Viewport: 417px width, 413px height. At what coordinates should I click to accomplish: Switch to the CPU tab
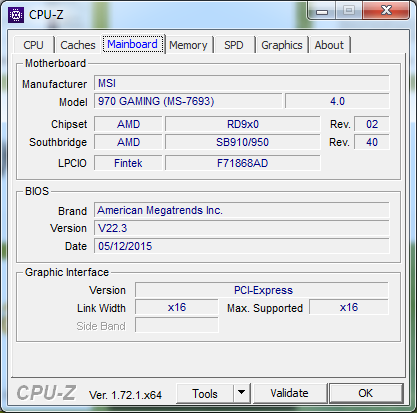pos(33,45)
